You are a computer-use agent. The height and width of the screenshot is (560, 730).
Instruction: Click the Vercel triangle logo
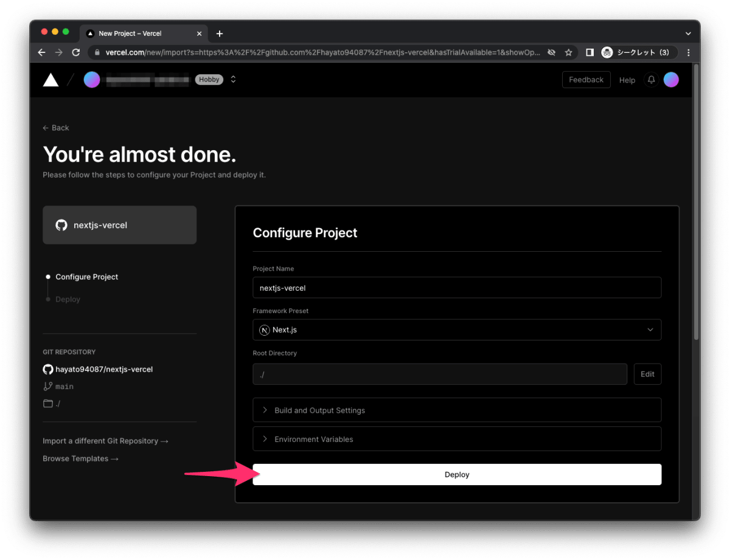51,80
